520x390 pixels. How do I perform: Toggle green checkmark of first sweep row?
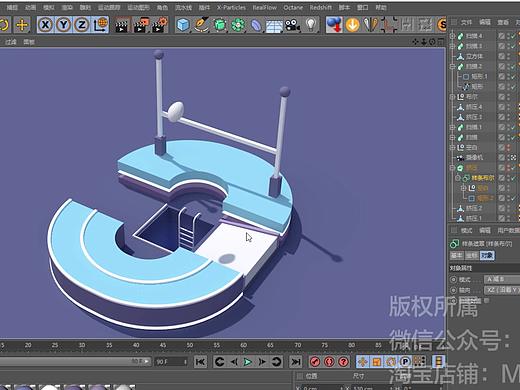(513, 36)
